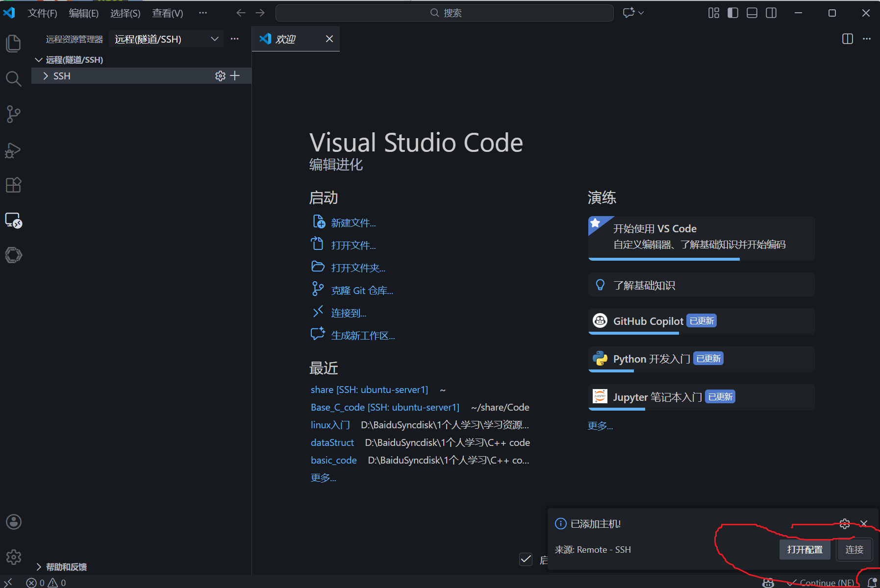Open the GitHub Copilot walkthrough
Image resolution: width=880 pixels, height=588 pixels.
click(x=702, y=321)
